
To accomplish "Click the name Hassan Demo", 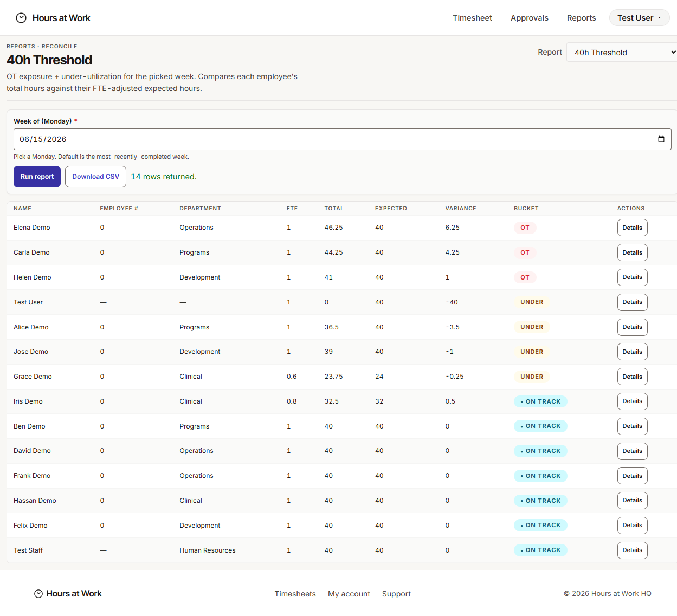I will tap(35, 501).
